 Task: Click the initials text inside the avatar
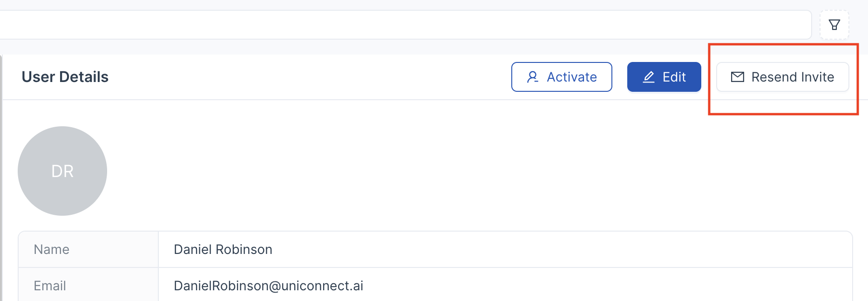[62, 171]
